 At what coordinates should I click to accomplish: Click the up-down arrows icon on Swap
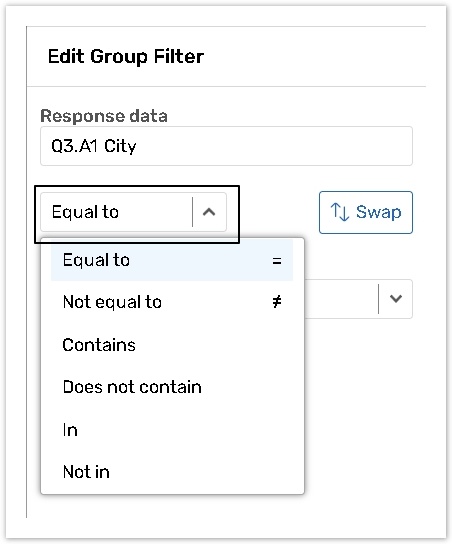point(340,212)
